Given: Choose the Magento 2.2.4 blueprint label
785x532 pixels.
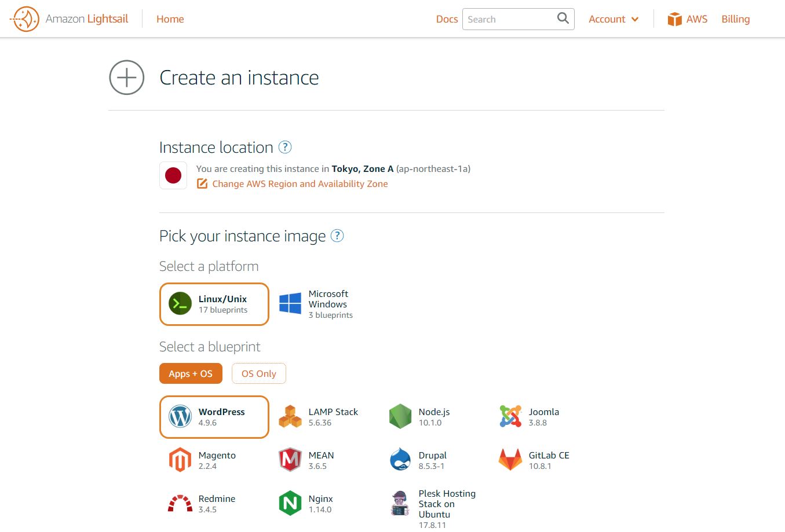Looking at the screenshot, I should pos(217,460).
